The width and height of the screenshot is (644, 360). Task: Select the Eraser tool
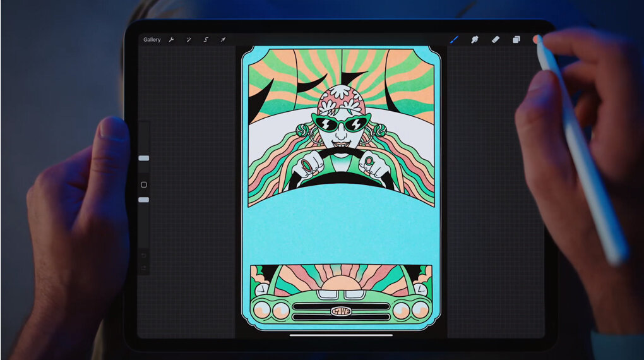click(x=495, y=40)
